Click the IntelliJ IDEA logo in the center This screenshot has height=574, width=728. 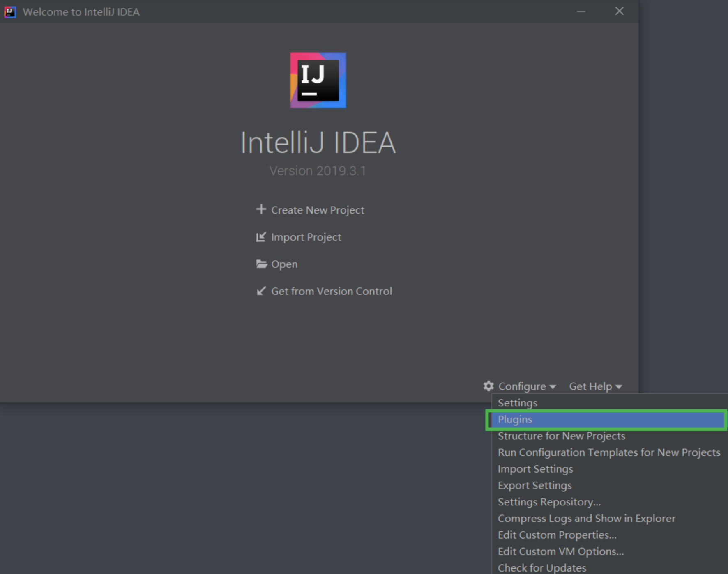(318, 80)
